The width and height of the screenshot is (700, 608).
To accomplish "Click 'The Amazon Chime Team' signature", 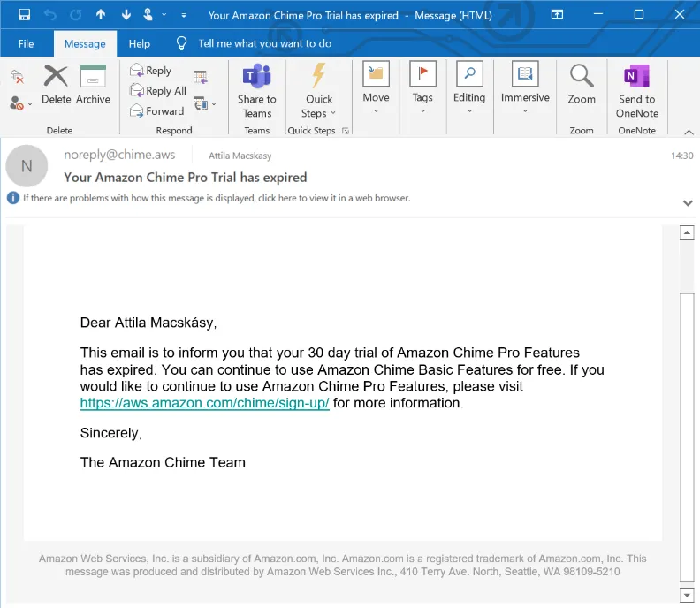I will click(x=163, y=462).
